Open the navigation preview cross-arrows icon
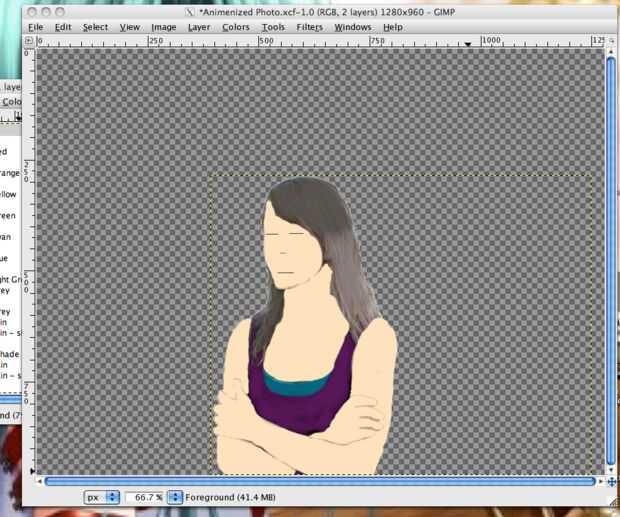 click(611, 481)
